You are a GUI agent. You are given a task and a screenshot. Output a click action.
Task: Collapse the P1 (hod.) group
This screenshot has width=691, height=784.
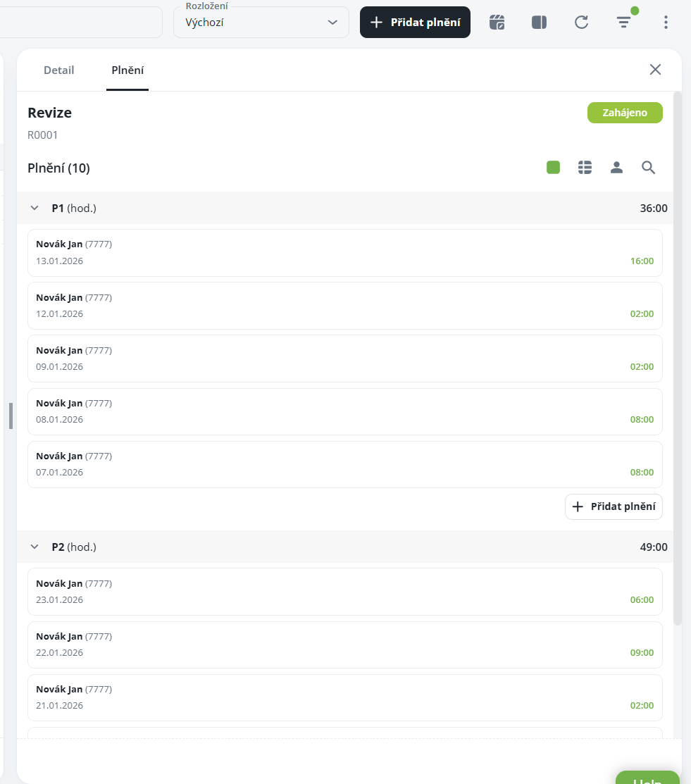coord(35,209)
